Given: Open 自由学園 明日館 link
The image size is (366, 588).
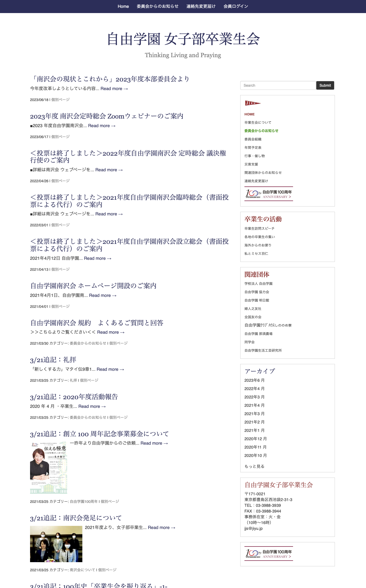Looking at the screenshot, I should pyautogui.click(x=257, y=300).
